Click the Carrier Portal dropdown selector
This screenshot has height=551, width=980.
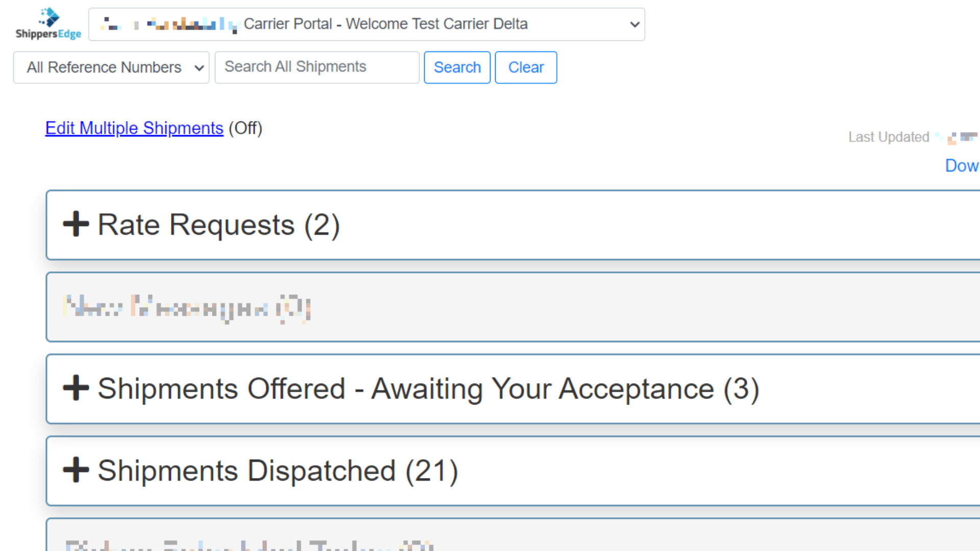(x=366, y=23)
